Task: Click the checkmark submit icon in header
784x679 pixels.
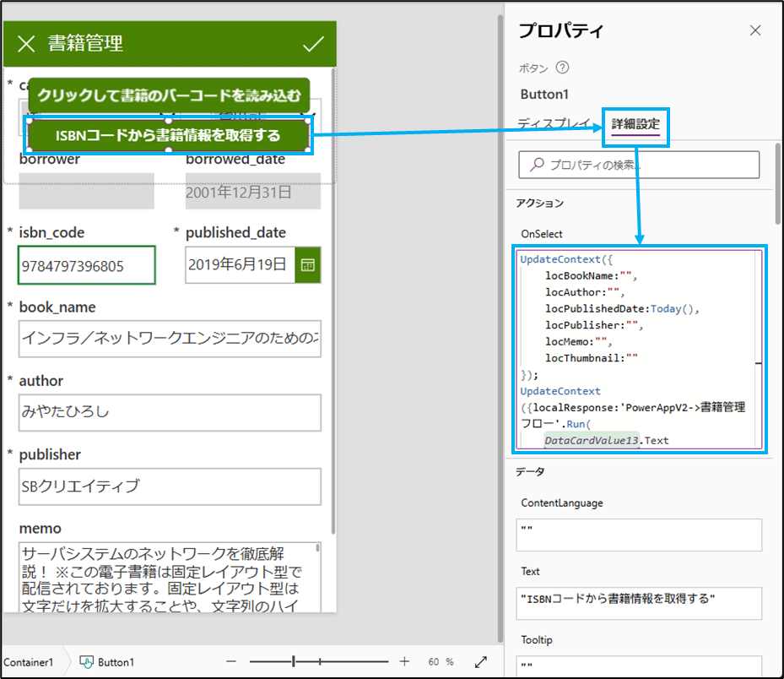Action: click(313, 44)
